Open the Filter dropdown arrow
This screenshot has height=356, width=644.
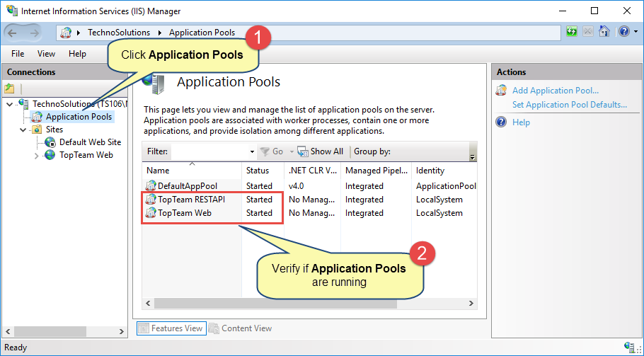pos(252,152)
